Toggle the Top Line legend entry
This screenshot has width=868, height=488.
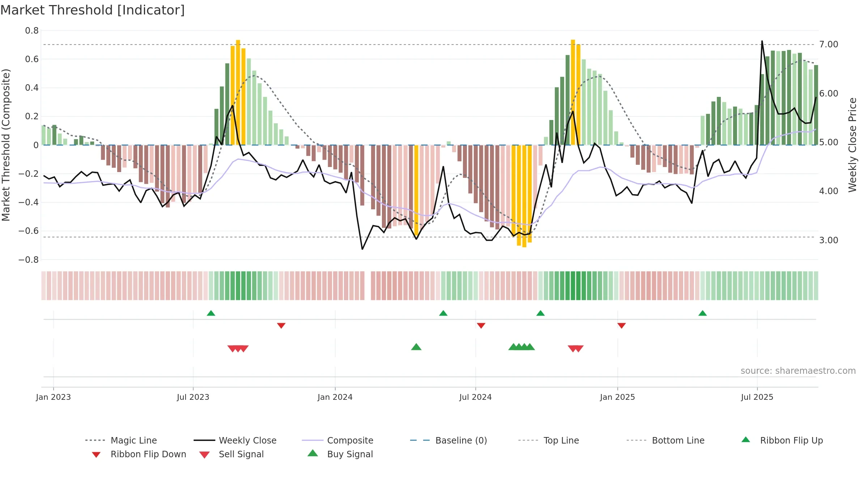(x=548, y=440)
